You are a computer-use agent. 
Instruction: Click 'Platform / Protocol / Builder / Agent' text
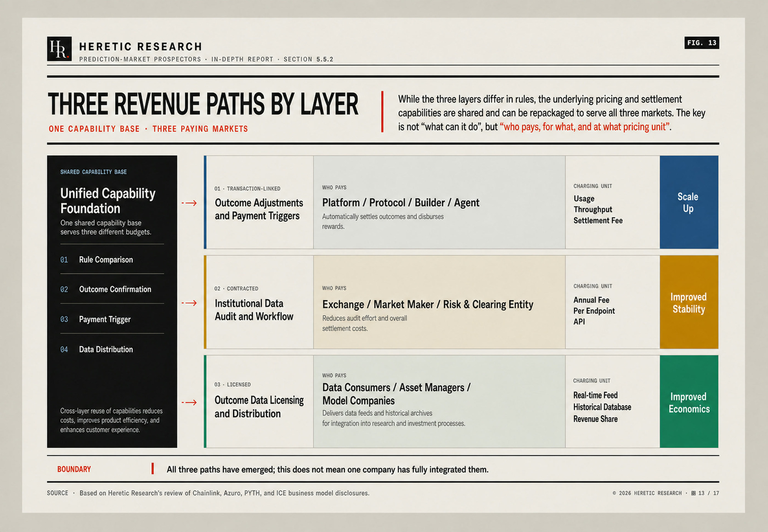(401, 203)
